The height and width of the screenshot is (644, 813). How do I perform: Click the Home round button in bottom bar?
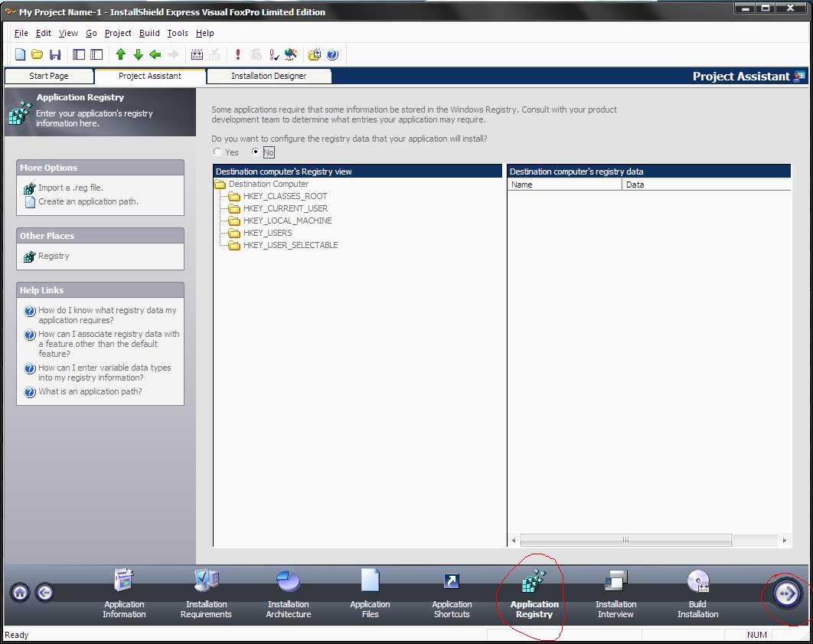click(20, 592)
